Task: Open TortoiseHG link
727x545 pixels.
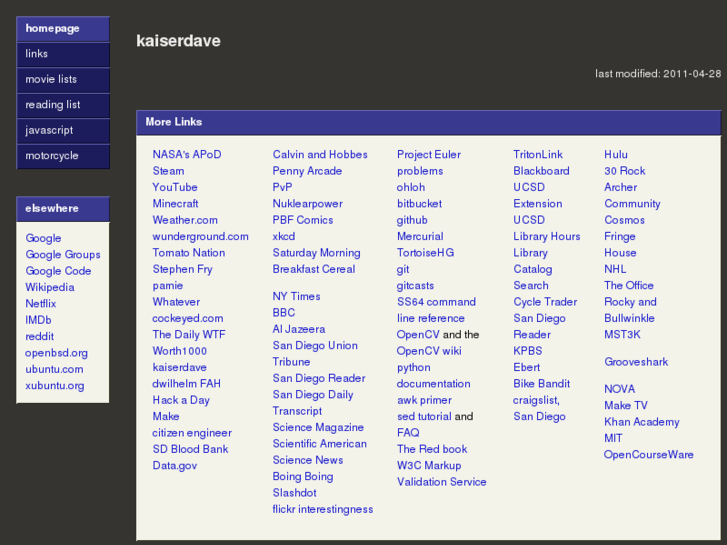Action: [x=425, y=253]
